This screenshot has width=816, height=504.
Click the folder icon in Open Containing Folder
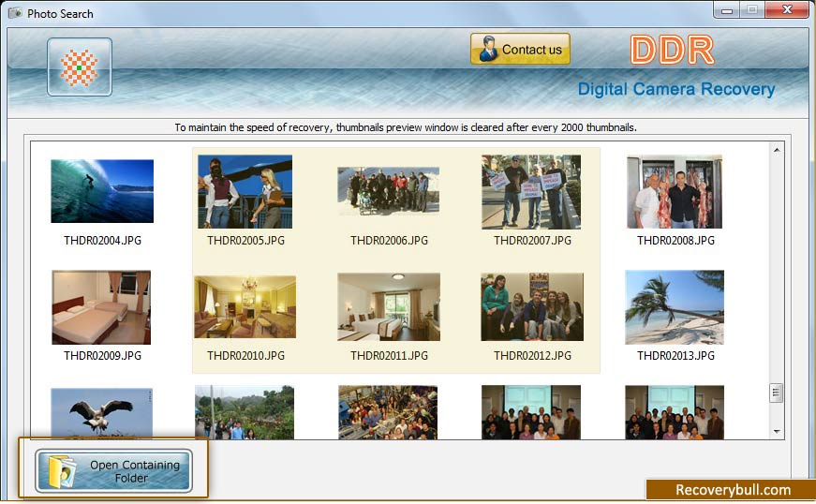click(62, 471)
